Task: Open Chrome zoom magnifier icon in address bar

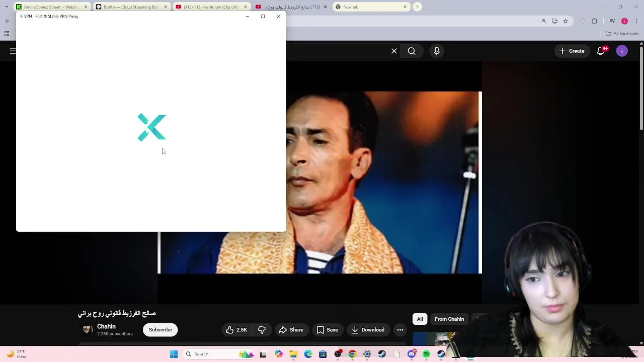Action: click(x=544, y=21)
